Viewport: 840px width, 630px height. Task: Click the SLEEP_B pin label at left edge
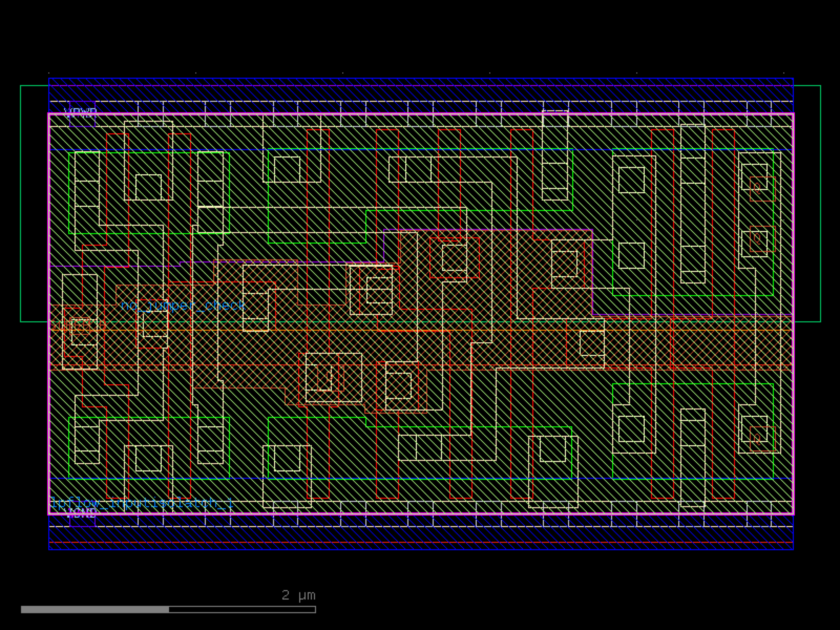click(x=78, y=325)
